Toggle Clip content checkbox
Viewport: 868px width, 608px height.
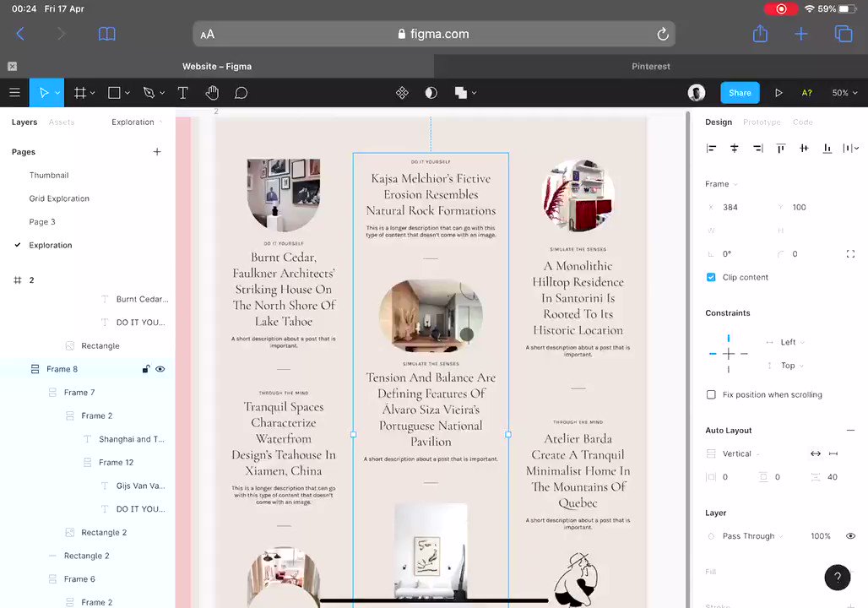(x=711, y=277)
